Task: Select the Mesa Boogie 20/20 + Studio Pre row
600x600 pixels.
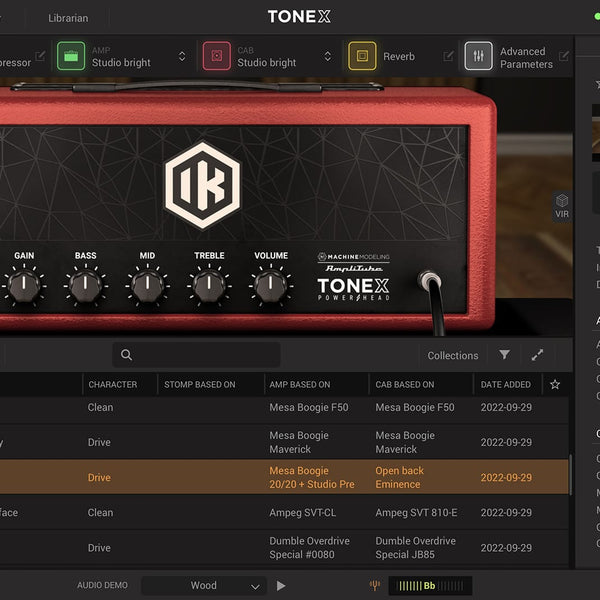Action: [x=284, y=477]
